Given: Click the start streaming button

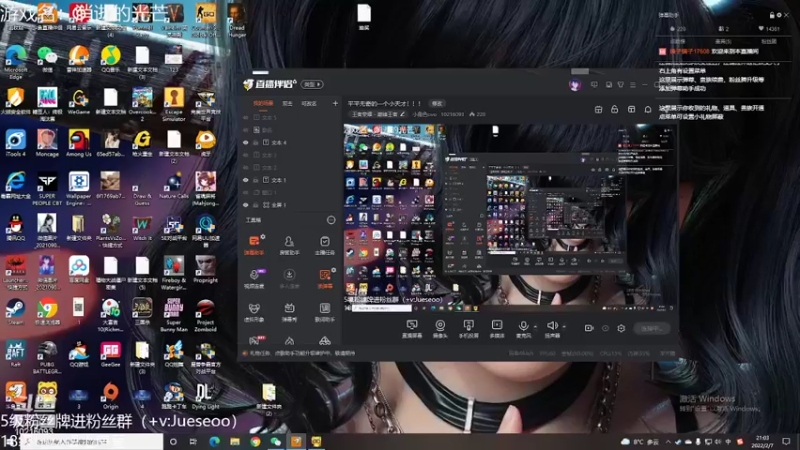Looking at the screenshot, I should pyautogui.click(x=653, y=329).
